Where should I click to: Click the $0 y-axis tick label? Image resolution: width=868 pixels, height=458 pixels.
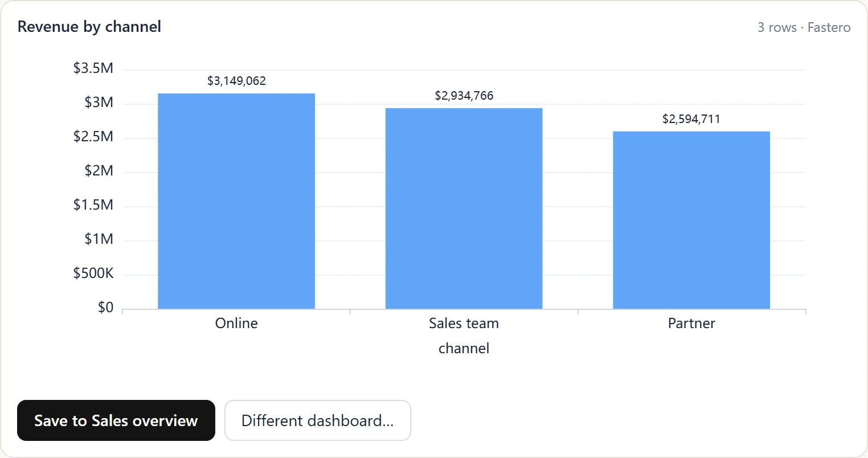click(x=106, y=308)
